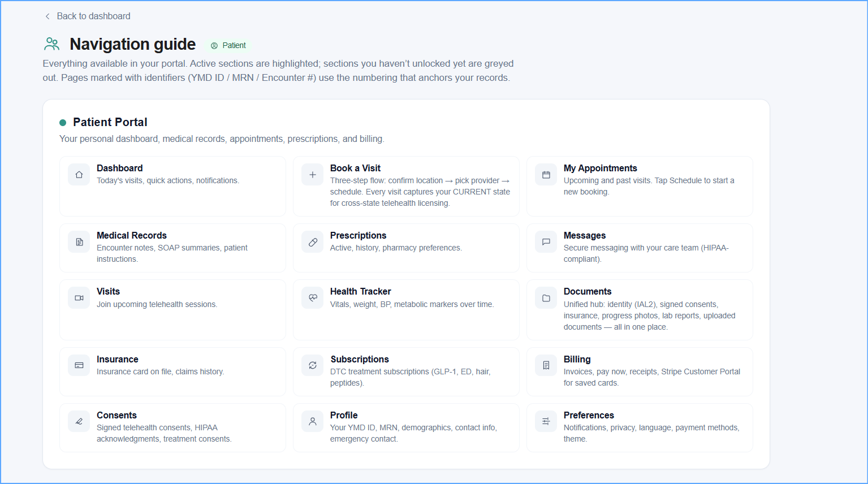
Task: Click the My Appointments calendar icon
Action: (546, 175)
